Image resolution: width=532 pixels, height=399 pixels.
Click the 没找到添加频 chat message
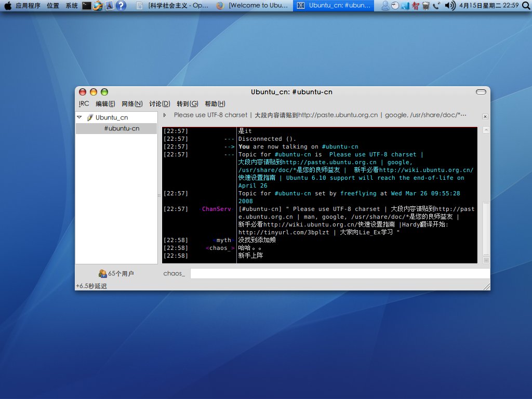coord(257,240)
